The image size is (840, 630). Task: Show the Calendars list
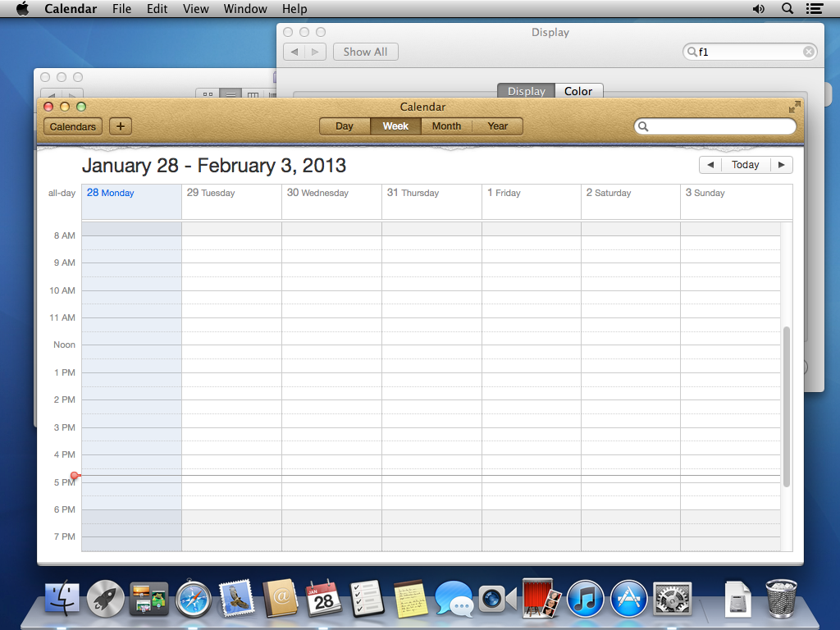73,126
